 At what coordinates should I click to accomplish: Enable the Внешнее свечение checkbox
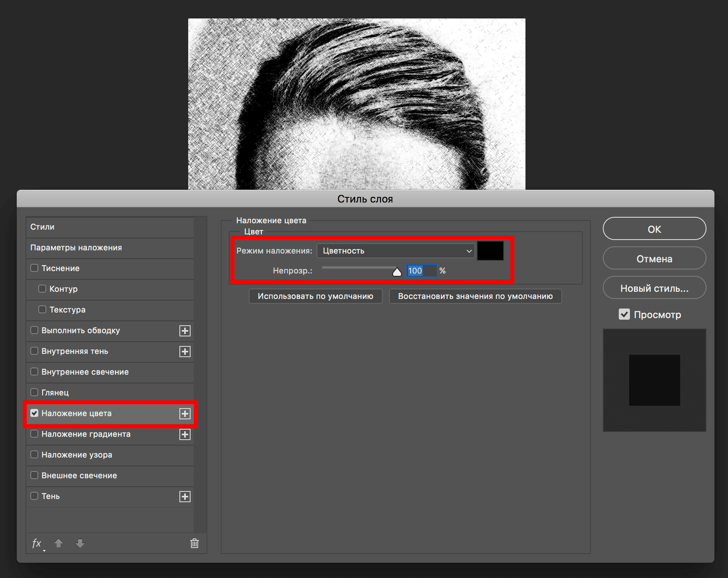pos(34,475)
